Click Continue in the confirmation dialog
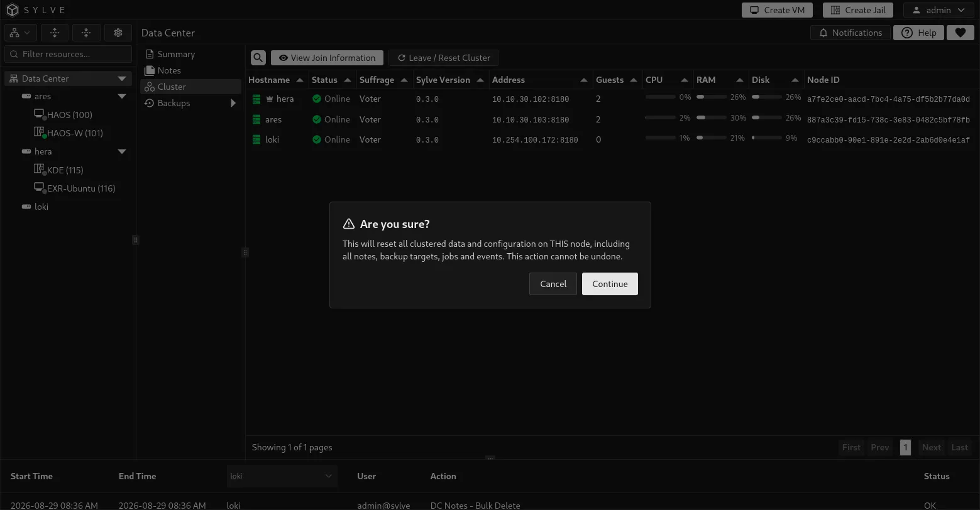This screenshot has width=980, height=510. pyautogui.click(x=610, y=284)
